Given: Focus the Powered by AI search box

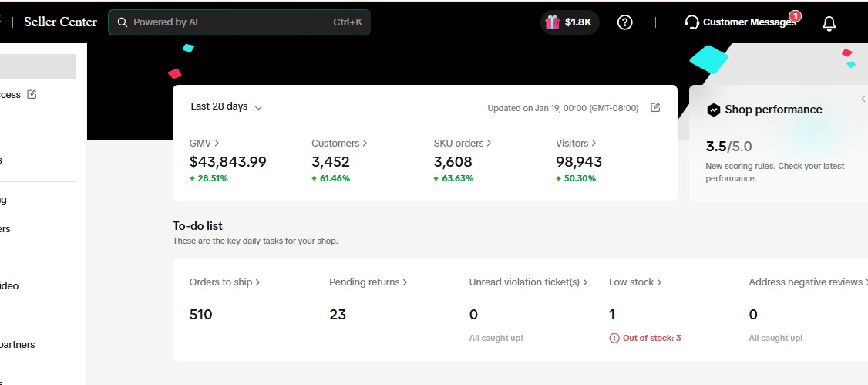Looking at the screenshot, I should pyautogui.click(x=231, y=22).
